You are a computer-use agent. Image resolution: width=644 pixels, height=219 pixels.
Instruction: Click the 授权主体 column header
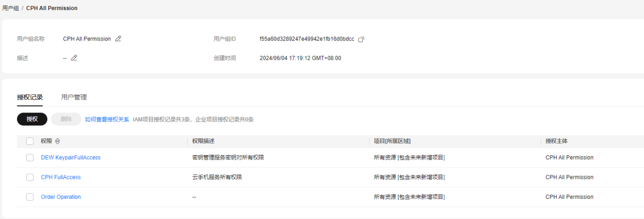[x=556, y=141]
